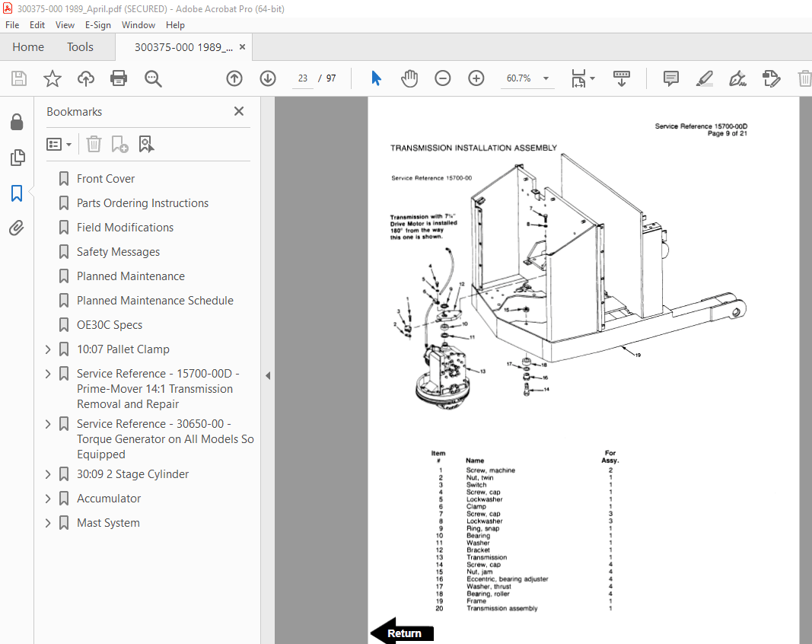Open the Attachments panel
This screenshot has width=812, height=644.
(17, 228)
